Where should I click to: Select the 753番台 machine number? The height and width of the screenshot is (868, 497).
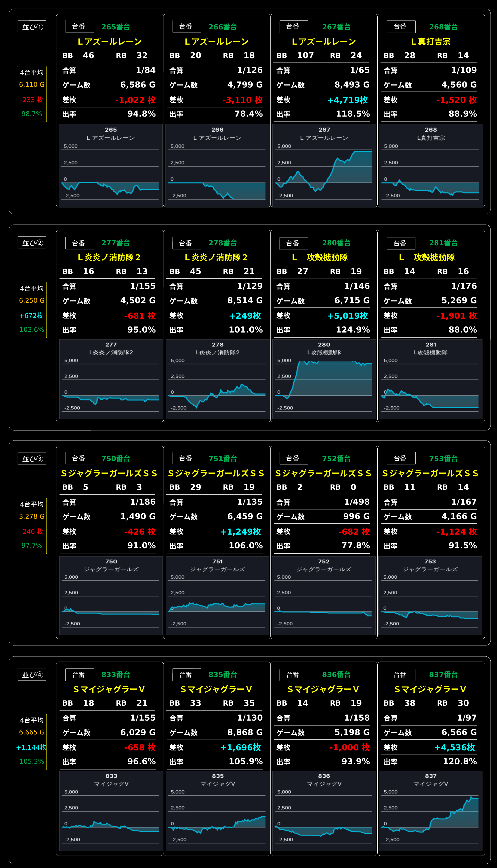coord(443,459)
